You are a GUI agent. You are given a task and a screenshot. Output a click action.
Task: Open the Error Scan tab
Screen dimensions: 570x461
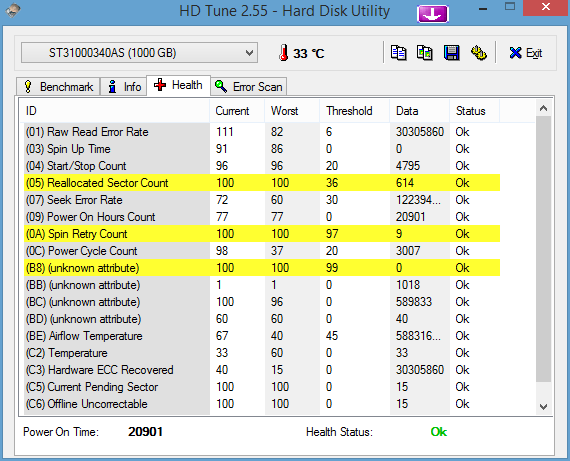249,87
